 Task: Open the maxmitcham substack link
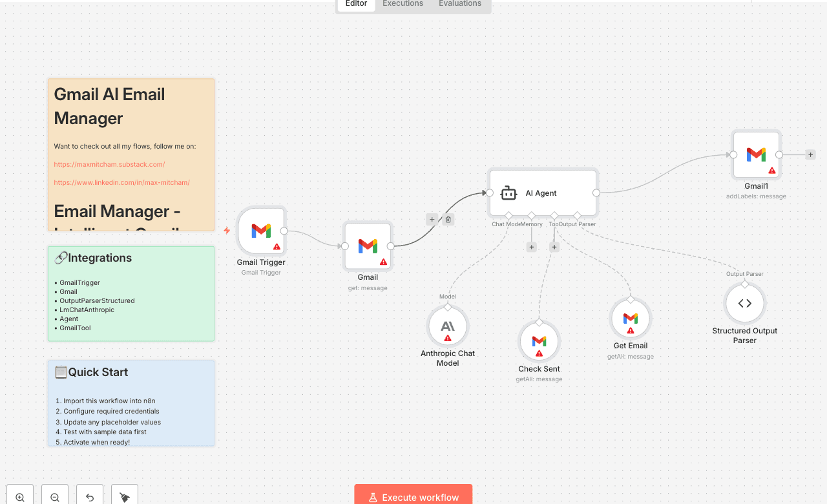pos(109,164)
